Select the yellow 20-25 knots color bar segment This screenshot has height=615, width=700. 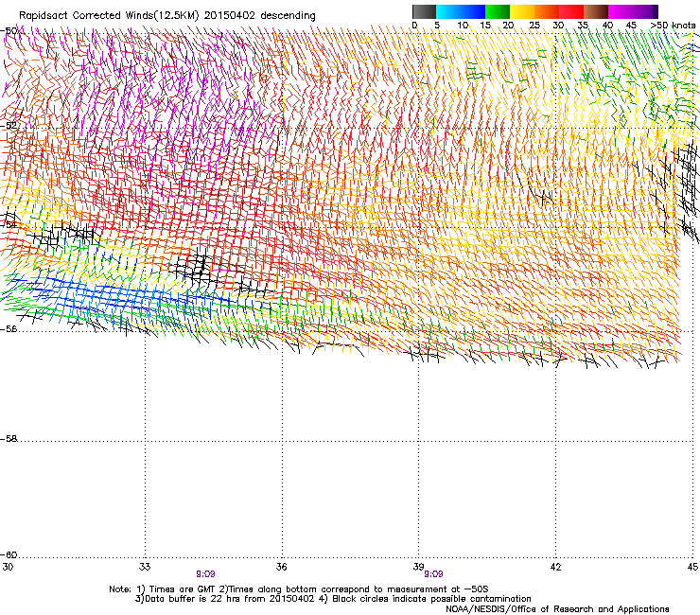pyautogui.click(x=522, y=11)
